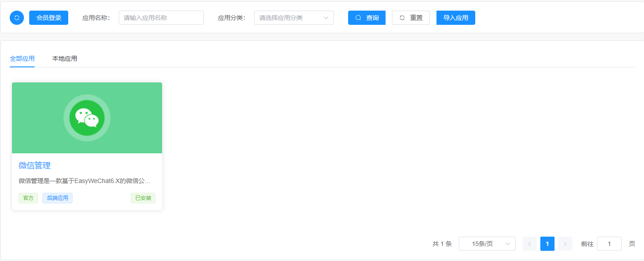Click the 后端应用 tag on the card

pos(58,198)
